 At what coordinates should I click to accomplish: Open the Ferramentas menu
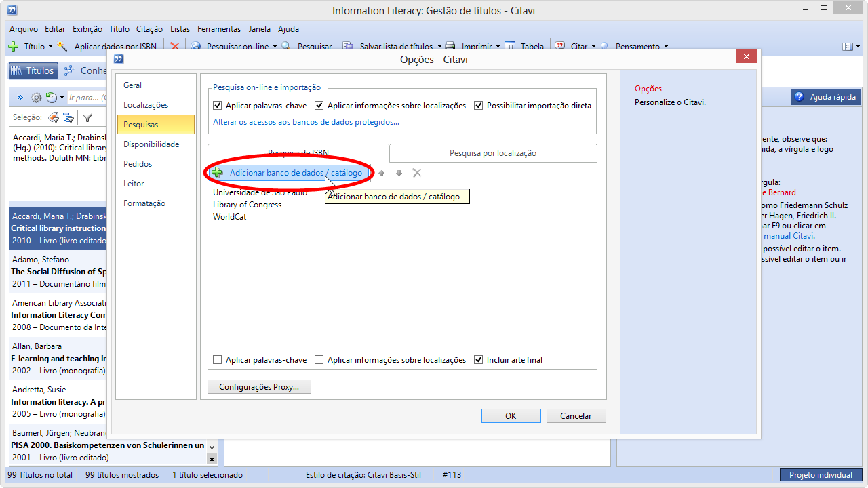219,29
